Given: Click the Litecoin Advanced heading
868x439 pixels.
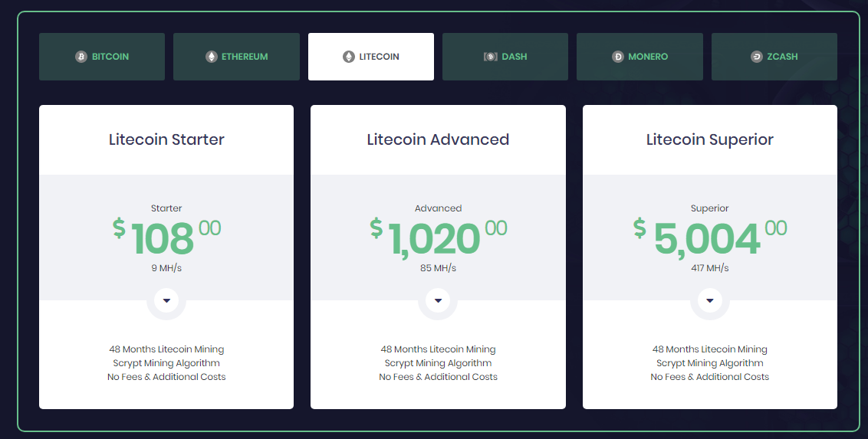Looking at the screenshot, I should click(x=438, y=139).
